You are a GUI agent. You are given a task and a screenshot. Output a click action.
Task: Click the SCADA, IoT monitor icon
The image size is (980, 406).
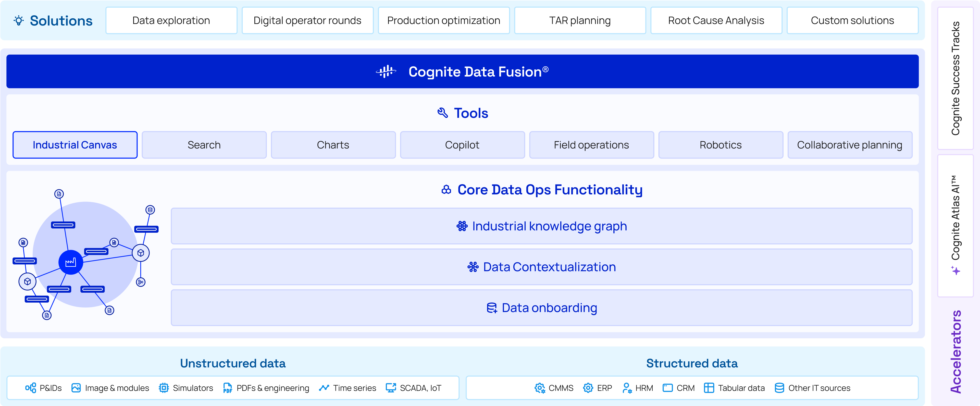point(391,388)
